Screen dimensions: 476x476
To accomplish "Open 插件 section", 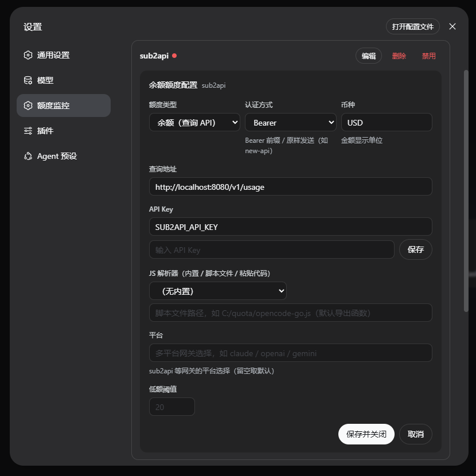I will [x=64, y=131].
